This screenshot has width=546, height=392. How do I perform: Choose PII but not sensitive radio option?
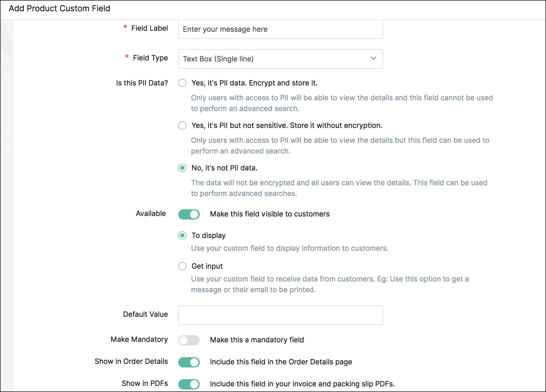tap(182, 125)
